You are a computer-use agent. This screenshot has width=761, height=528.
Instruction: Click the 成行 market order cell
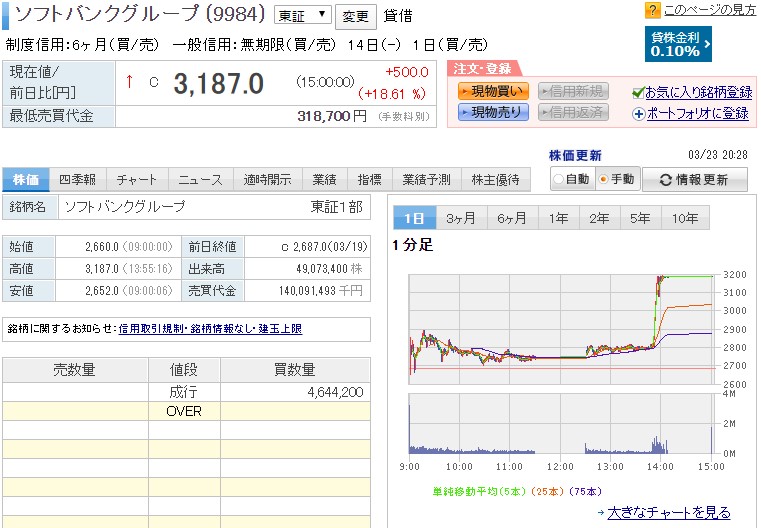(x=183, y=392)
